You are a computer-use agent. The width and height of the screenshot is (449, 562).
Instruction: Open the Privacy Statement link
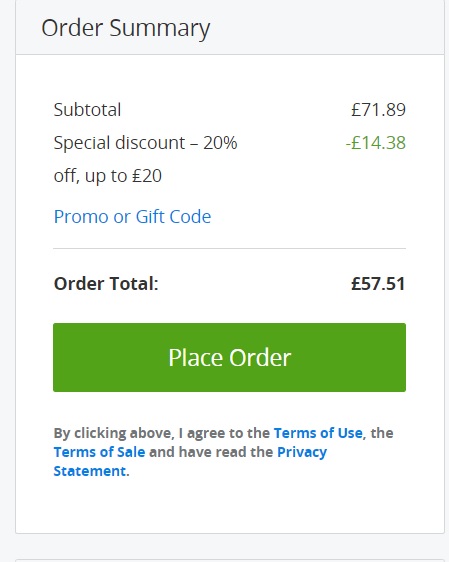190,461
